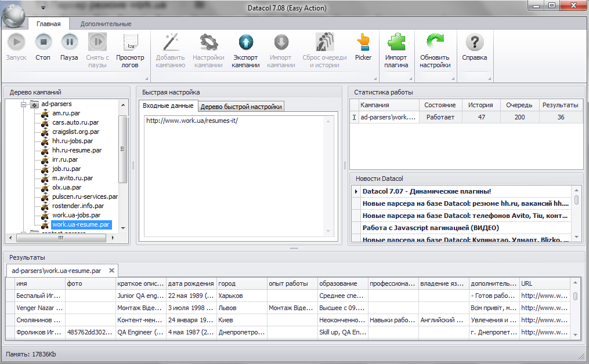This screenshot has width=589, height=364.
Task: Select irr.ru.par campaign
Action: pyautogui.click(x=65, y=159)
